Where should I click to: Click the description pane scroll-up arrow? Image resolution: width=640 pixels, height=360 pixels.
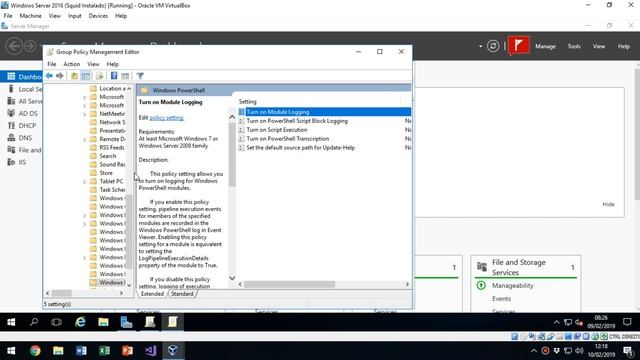pos(232,117)
